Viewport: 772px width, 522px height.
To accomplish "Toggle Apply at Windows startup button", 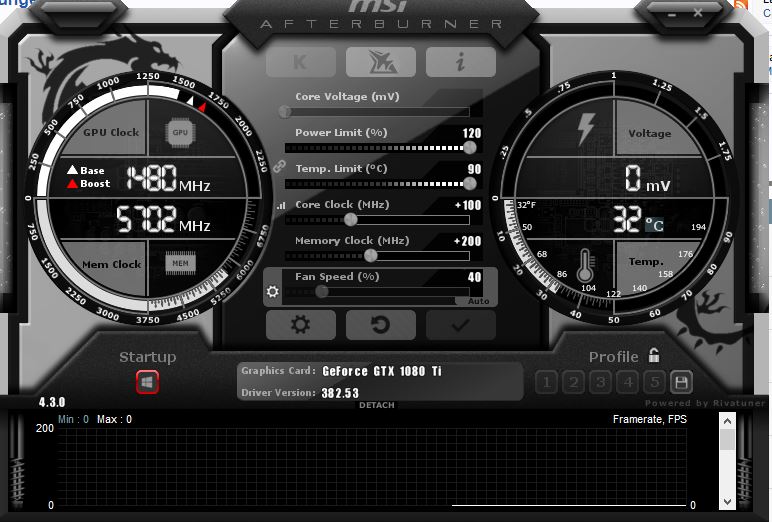I will click(147, 382).
